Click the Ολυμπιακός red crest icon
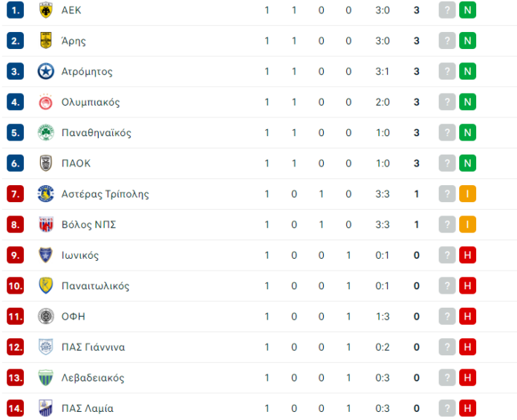Screen dimensions: 517x420 pyautogui.click(x=46, y=102)
